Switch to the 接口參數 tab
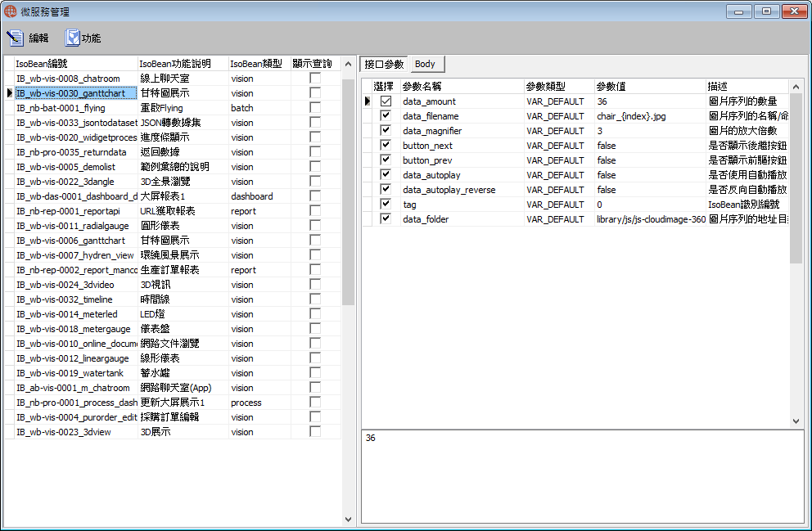 click(384, 64)
